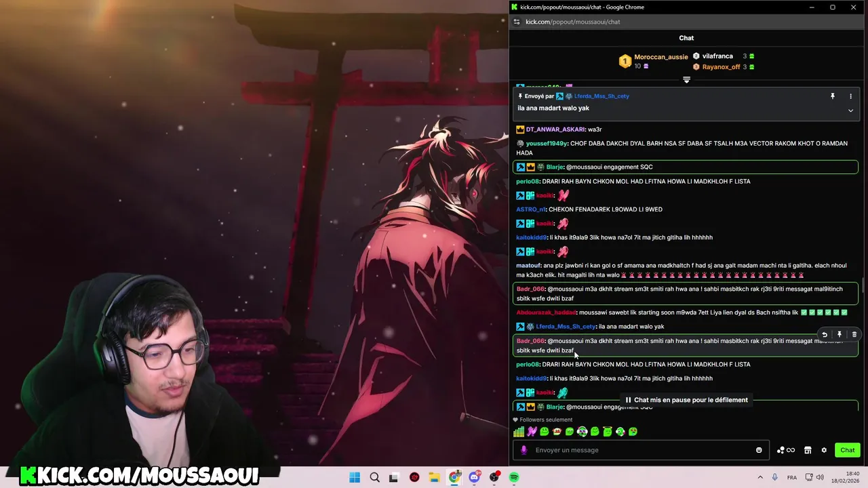Click the moderator badge beside first Blarje
This screenshot has width=868, height=488.
click(521, 167)
